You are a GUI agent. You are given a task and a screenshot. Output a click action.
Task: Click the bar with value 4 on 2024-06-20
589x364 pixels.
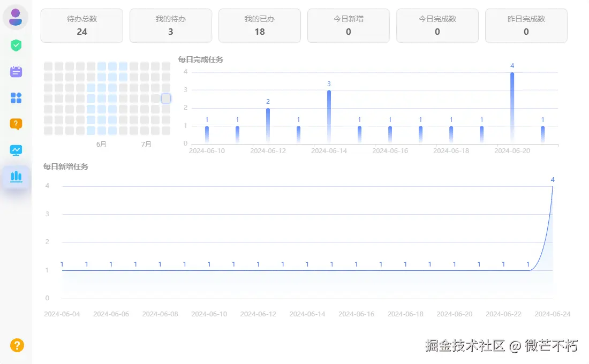512,108
